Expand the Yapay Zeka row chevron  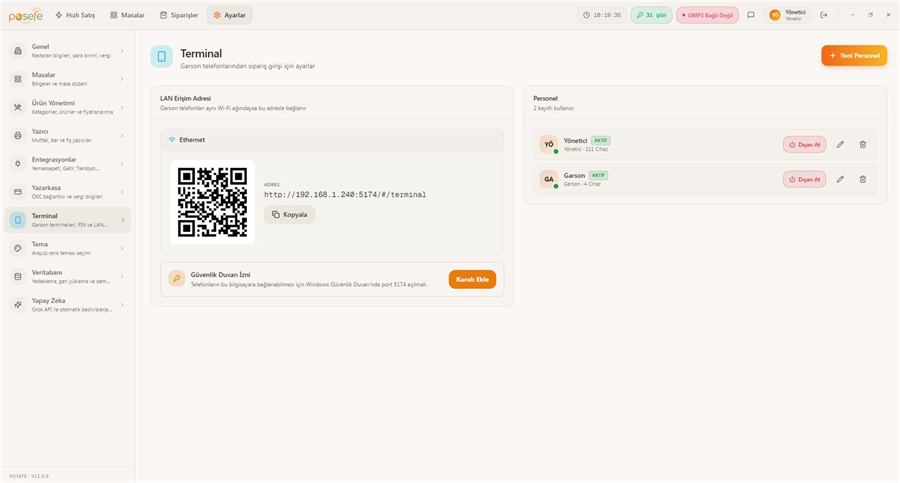122,304
